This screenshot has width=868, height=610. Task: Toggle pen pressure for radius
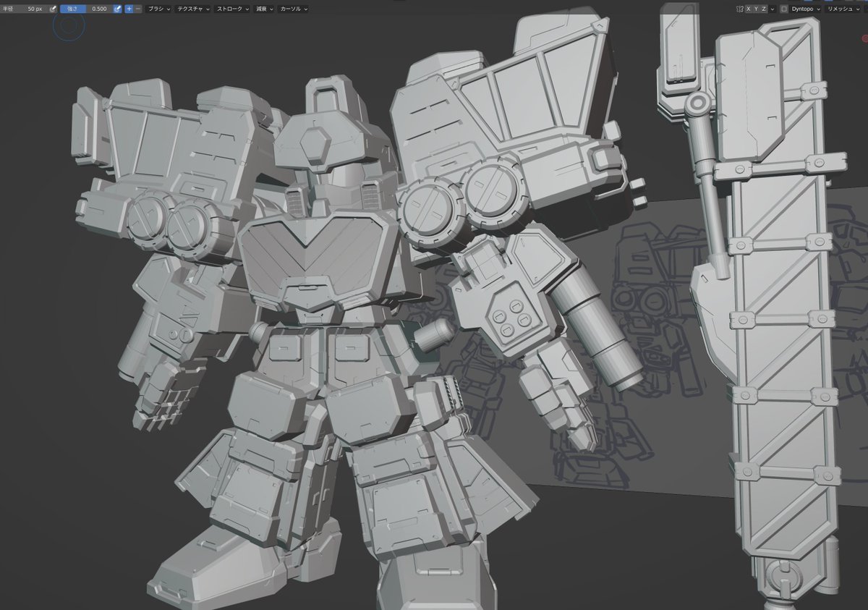coord(53,9)
